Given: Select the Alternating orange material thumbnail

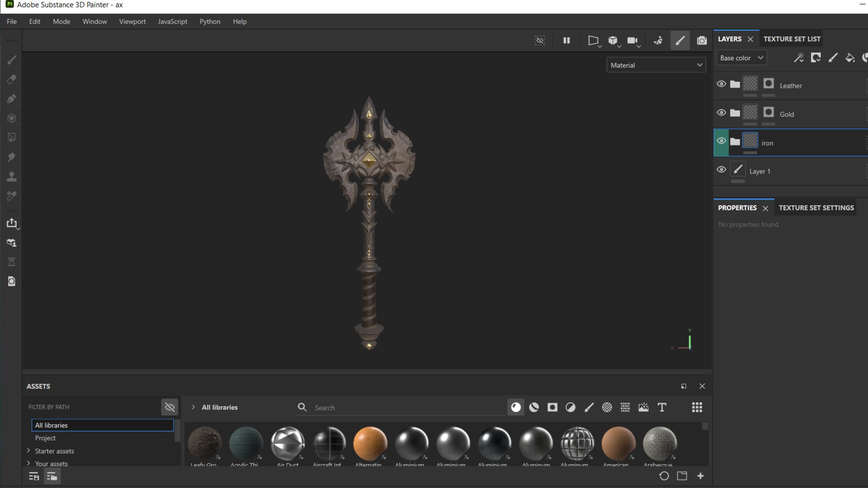Looking at the screenshot, I should pos(370,443).
